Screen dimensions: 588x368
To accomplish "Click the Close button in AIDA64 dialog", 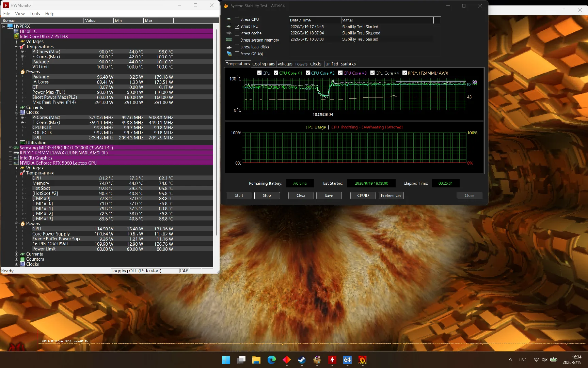I will coord(470,196).
